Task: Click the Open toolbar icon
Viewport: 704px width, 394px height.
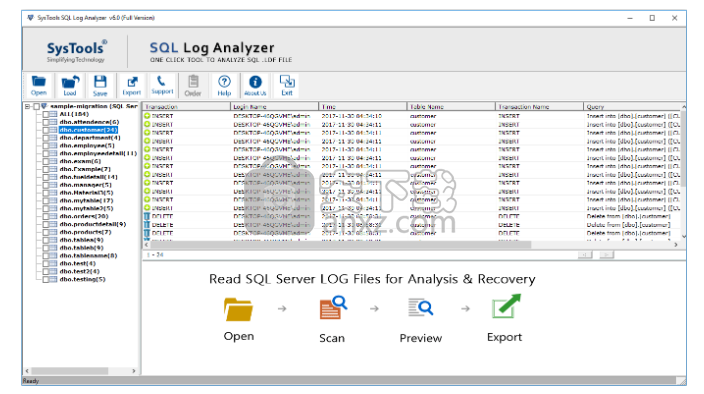Action: (x=39, y=85)
